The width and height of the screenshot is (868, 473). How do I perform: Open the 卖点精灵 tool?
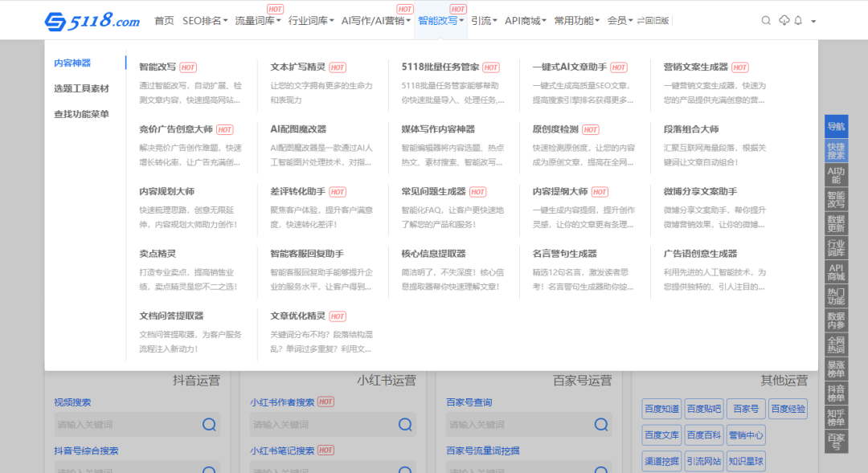pyautogui.click(x=158, y=254)
